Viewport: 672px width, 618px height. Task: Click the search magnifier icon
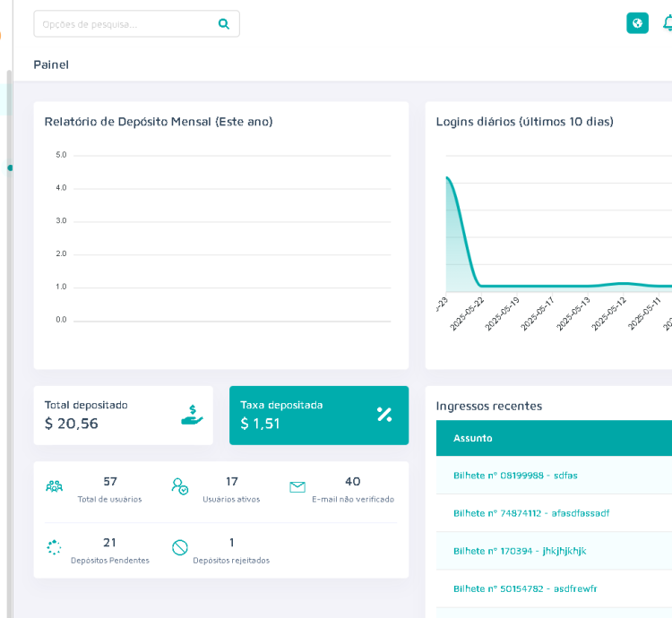click(224, 24)
